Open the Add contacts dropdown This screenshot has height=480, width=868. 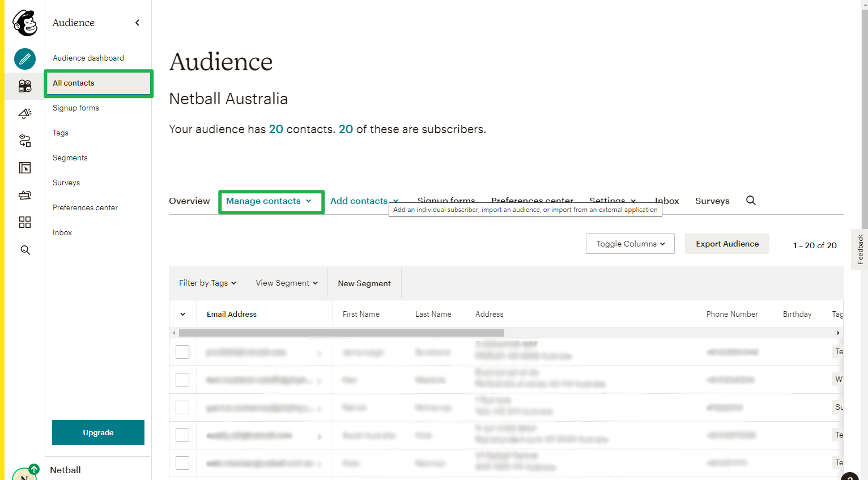364,201
